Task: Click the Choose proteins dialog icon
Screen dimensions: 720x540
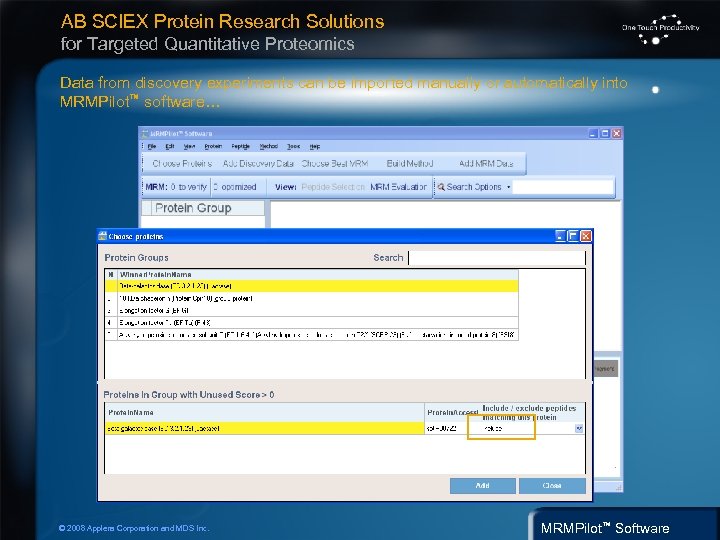Action: coord(102,236)
